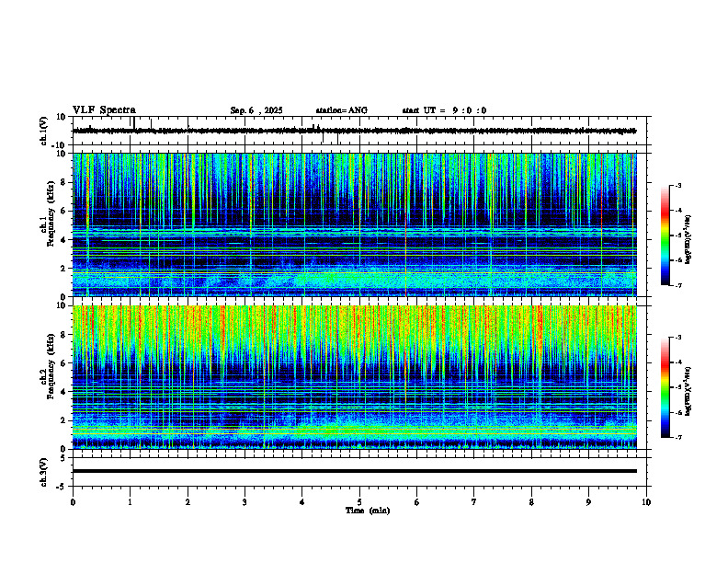This screenshot has height=563, width=728.
Task: Click the "start UT = 9 : 0 : 0" text
Action: [444, 110]
